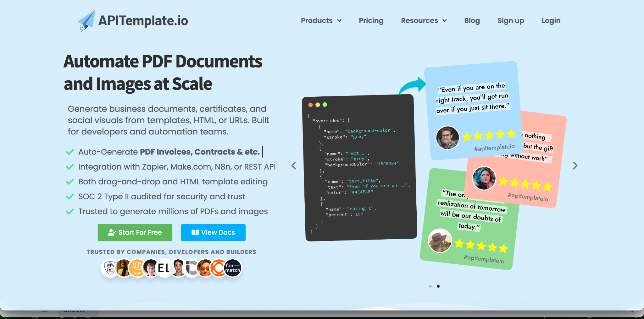Viewport: 644px width, 319px height.
Task: Click "TRUSTED BY COMPANIES, DEVELOPERS AND BUILDERS" heading
Action: (x=171, y=252)
